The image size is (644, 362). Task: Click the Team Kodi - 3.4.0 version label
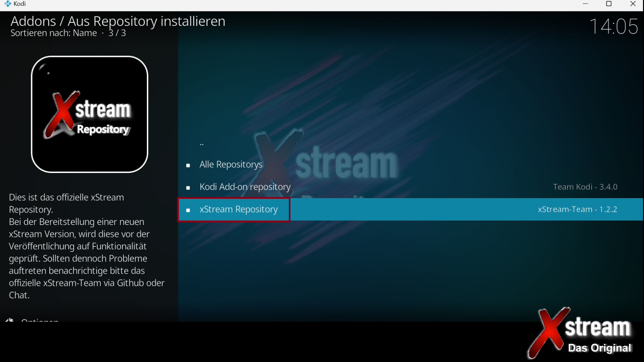click(585, 187)
